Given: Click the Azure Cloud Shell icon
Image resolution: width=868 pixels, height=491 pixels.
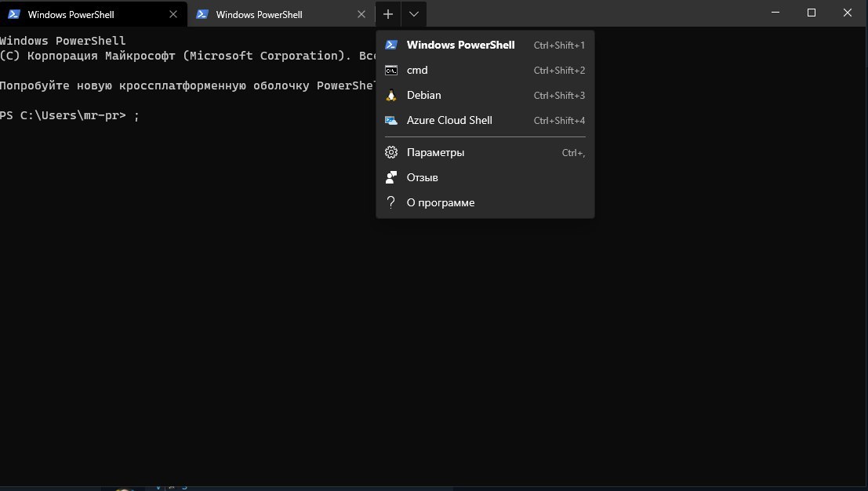Looking at the screenshot, I should click(x=391, y=120).
